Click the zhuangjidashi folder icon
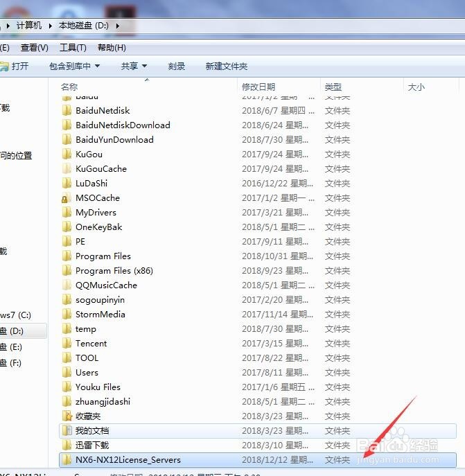 pyautogui.click(x=67, y=402)
